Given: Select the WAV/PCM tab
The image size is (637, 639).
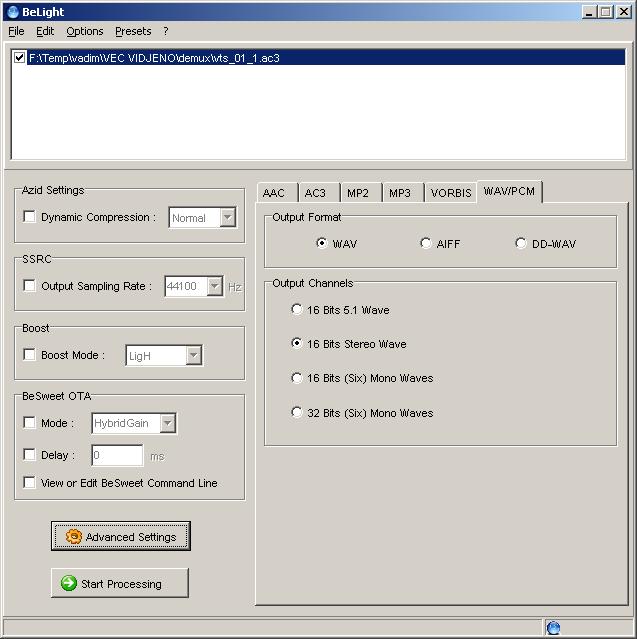Looking at the screenshot, I should point(509,191).
